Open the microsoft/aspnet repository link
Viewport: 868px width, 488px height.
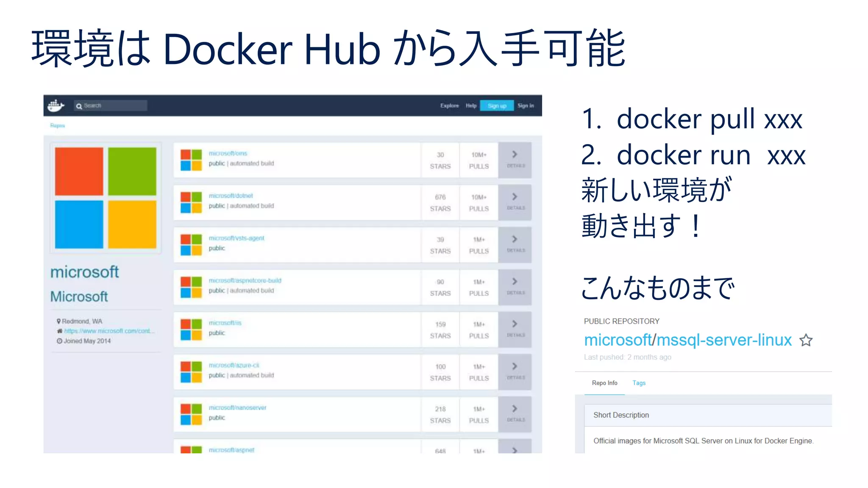click(231, 450)
